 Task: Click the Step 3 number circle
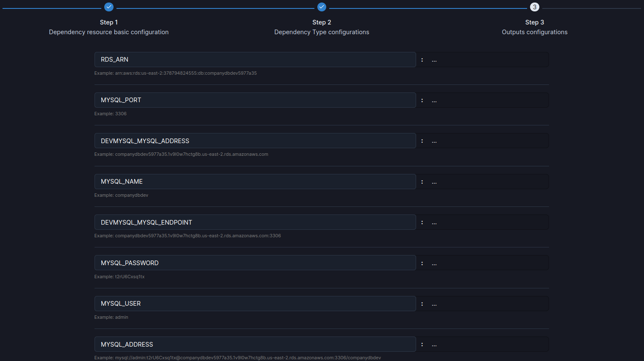535,7
